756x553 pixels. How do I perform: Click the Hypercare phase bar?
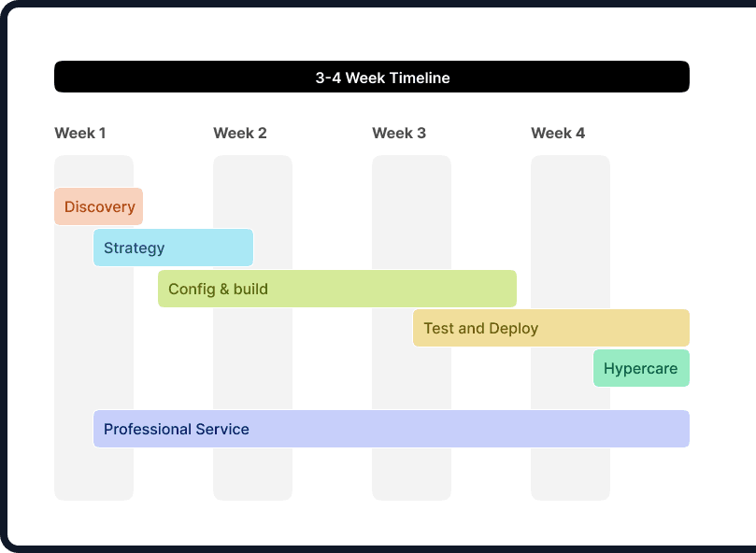(641, 369)
